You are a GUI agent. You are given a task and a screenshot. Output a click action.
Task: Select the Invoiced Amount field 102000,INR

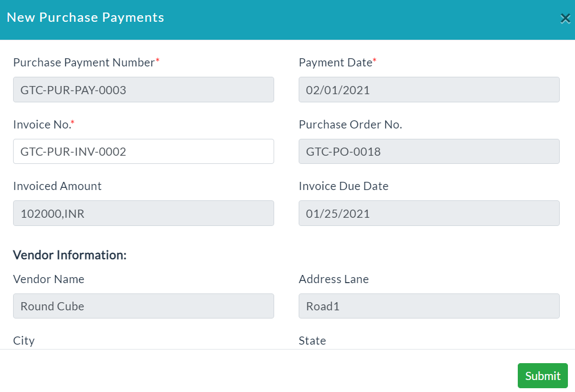(x=143, y=213)
